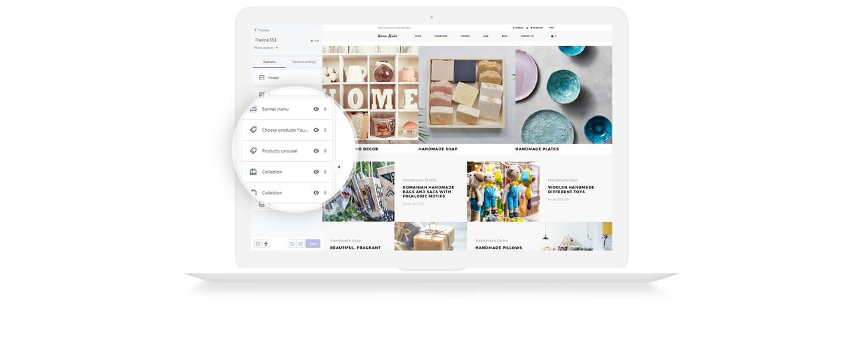Click the Woolen handmade different toys title
The height and width of the screenshot is (339, 868).
tap(571, 190)
